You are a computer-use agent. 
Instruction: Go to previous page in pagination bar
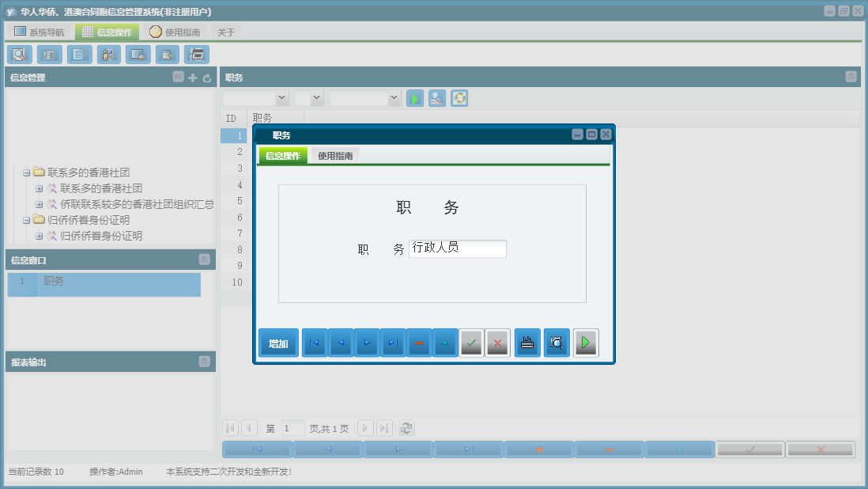[249, 428]
